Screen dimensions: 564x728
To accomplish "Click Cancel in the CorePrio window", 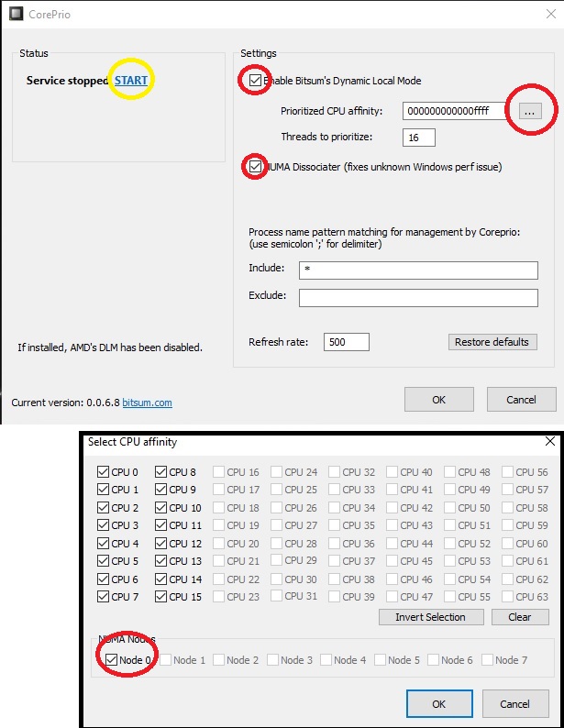I will [521, 400].
